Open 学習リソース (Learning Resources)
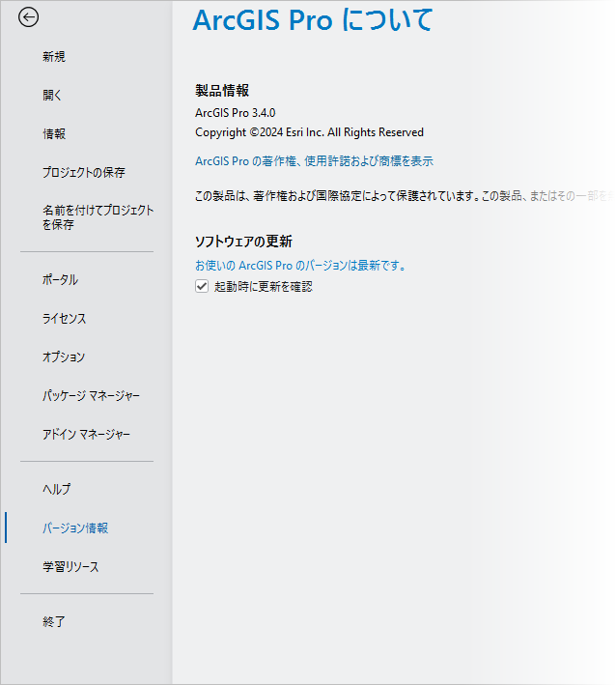The height and width of the screenshot is (685, 616). pos(70,567)
